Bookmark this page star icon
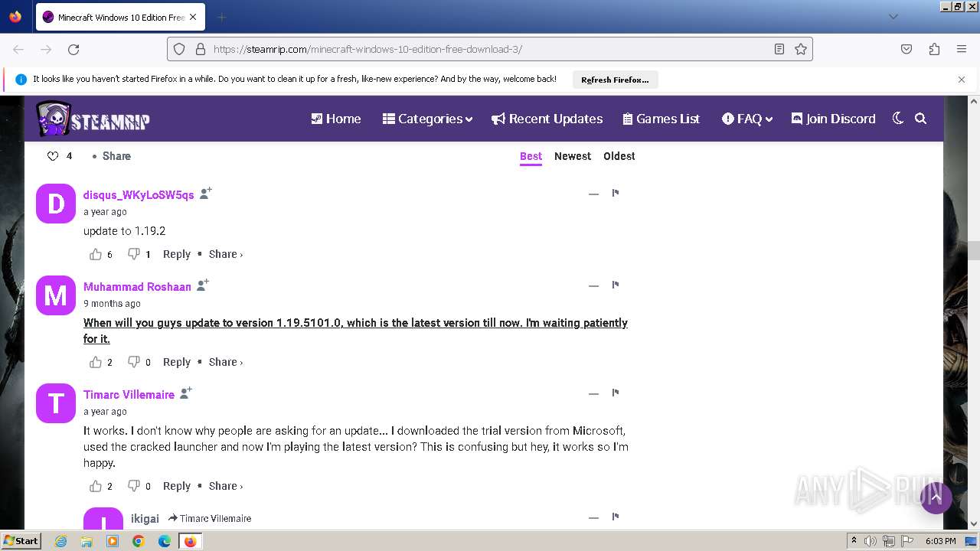This screenshot has width=980, height=551. pos(801,49)
